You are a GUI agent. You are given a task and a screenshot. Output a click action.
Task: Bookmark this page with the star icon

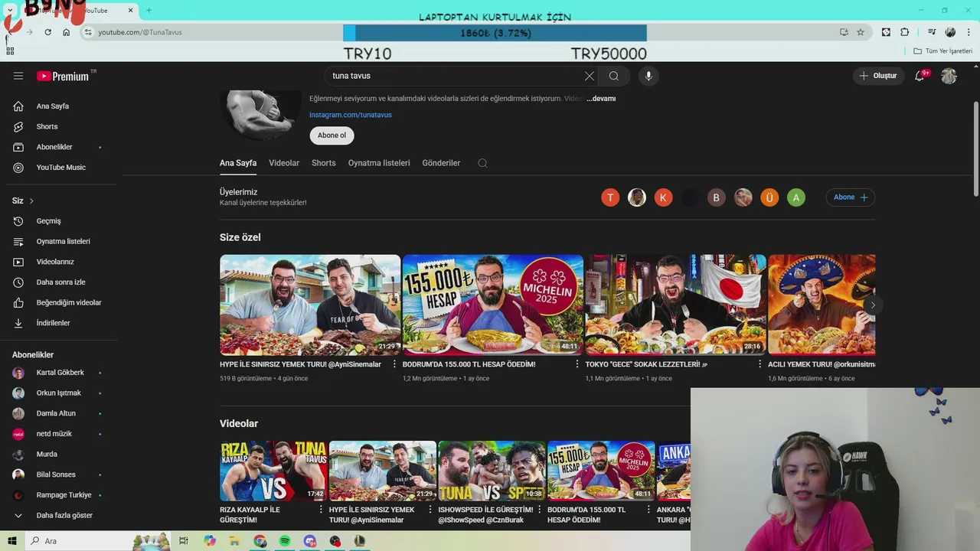click(861, 32)
